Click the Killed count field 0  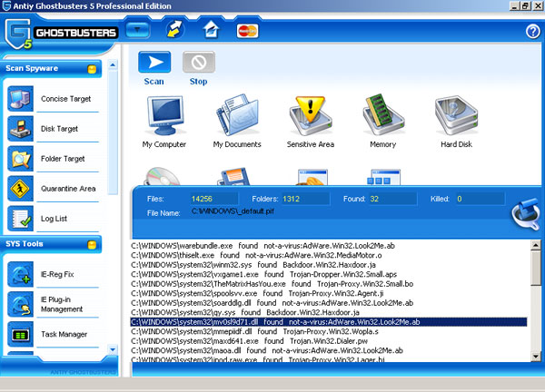480,199
